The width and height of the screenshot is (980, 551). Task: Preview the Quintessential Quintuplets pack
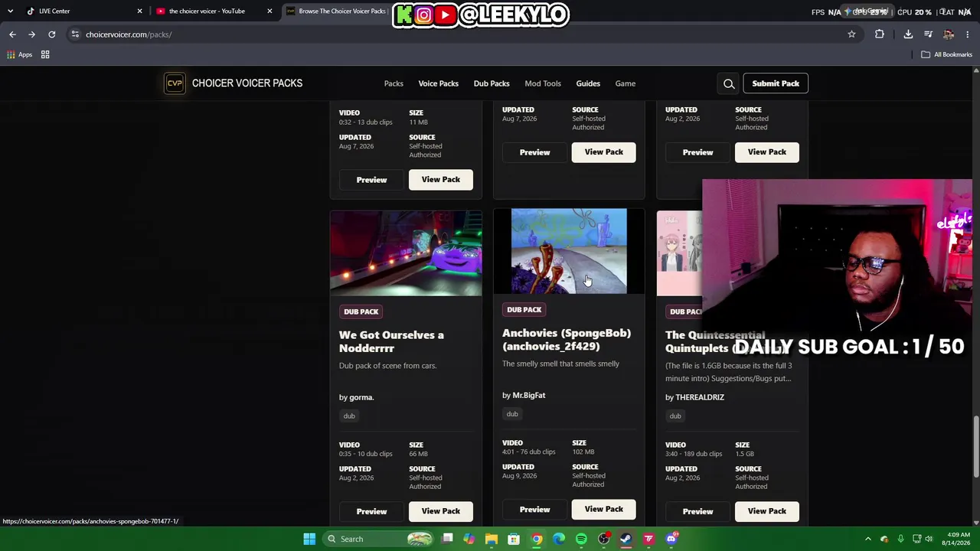point(697,511)
